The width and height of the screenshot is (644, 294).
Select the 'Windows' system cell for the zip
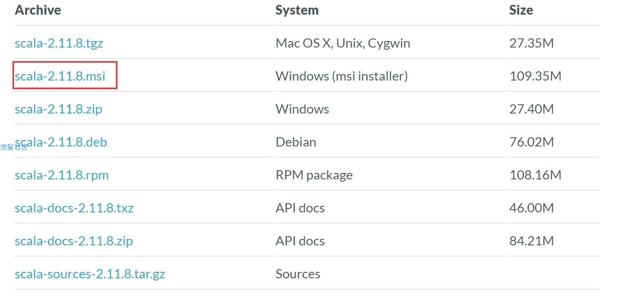point(303,109)
